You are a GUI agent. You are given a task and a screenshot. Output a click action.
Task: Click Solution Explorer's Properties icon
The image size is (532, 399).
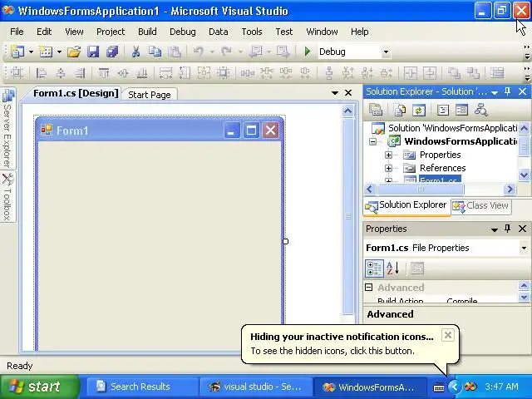pyautogui.click(x=375, y=110)
